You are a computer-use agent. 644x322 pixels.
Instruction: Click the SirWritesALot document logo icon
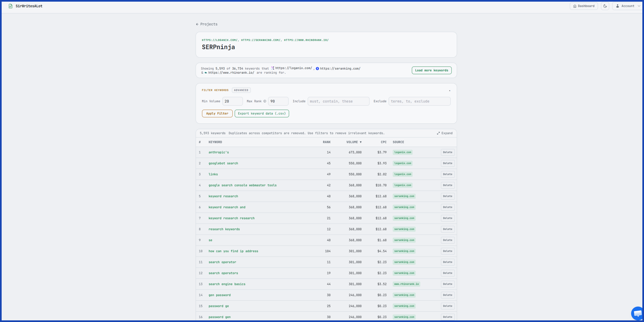pyautogui.click(x=10, y=6)
